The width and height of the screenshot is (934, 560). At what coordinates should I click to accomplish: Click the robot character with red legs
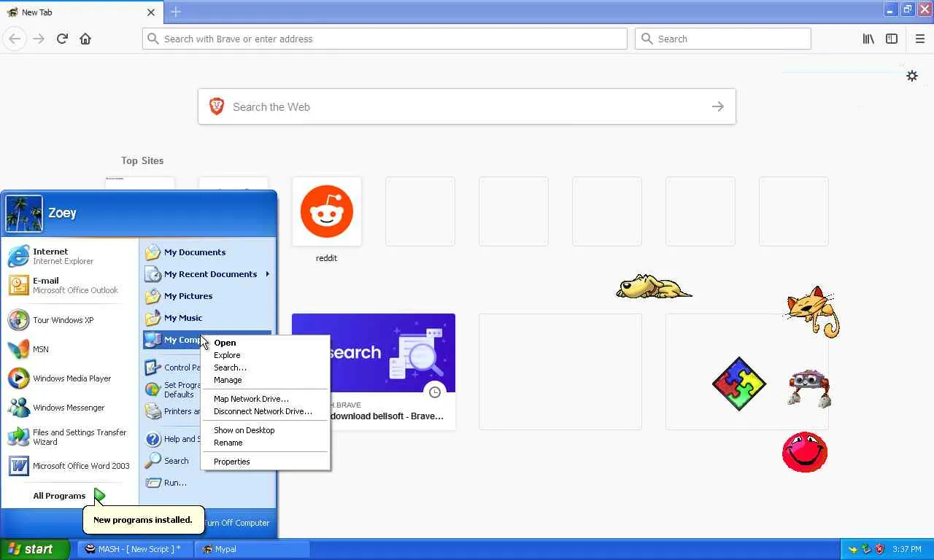pos(809,388)
